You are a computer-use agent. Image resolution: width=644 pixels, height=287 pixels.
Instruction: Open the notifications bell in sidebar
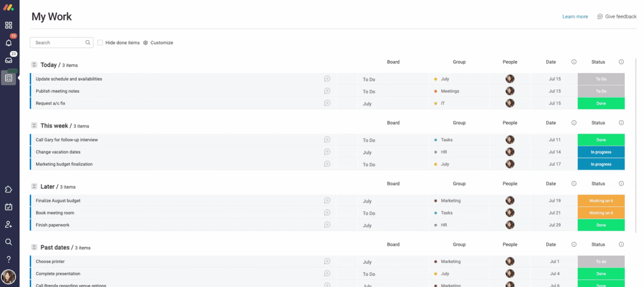coord(8,43)
